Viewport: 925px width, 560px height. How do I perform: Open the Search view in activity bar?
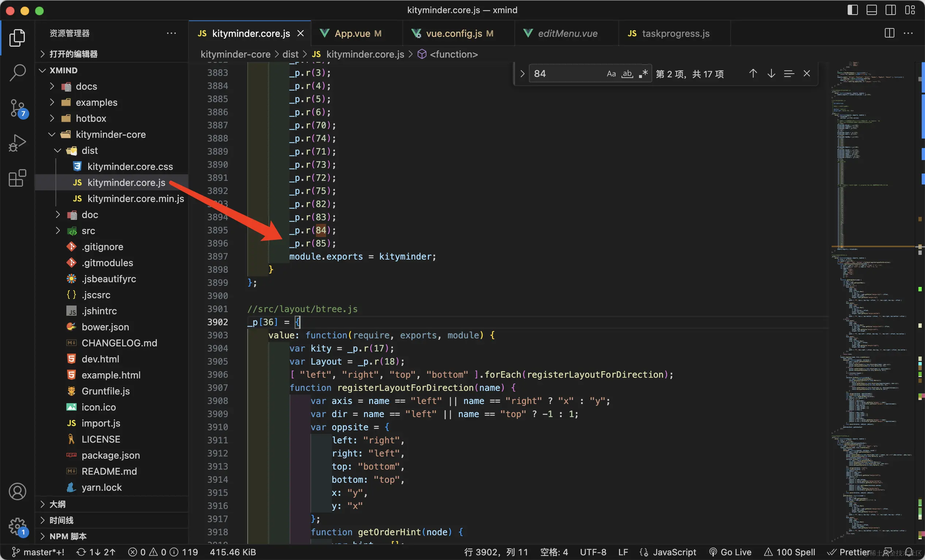point(17,72)
